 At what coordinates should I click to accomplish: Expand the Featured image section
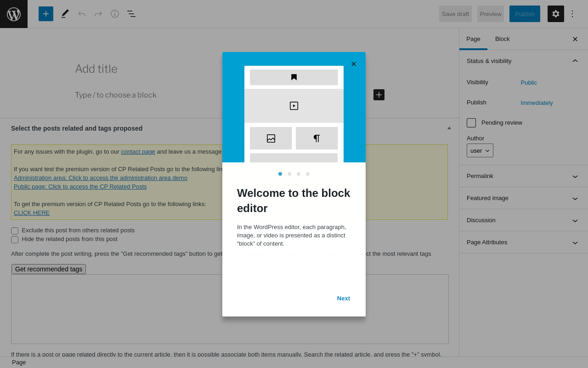(524, 198)
